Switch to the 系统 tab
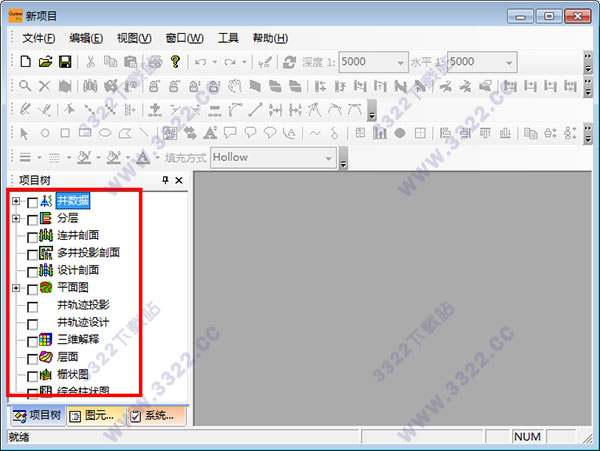600x451 pixels. click(151, 416)
